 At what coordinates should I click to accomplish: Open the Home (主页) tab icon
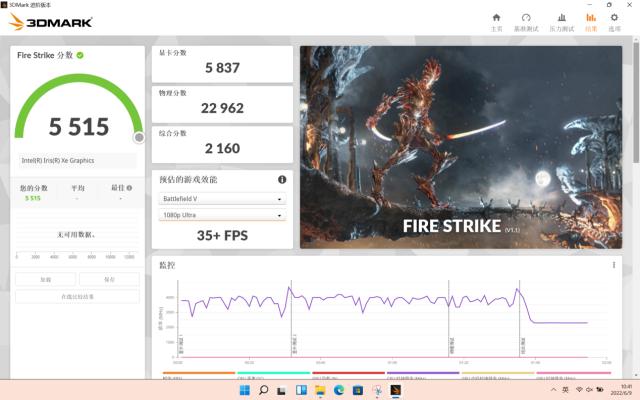496,21
